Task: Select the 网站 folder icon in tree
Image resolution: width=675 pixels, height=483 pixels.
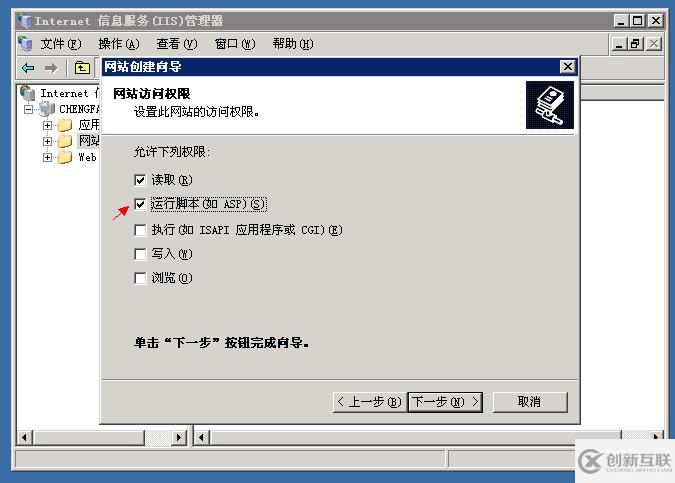Action: click(x=65, y=141)
